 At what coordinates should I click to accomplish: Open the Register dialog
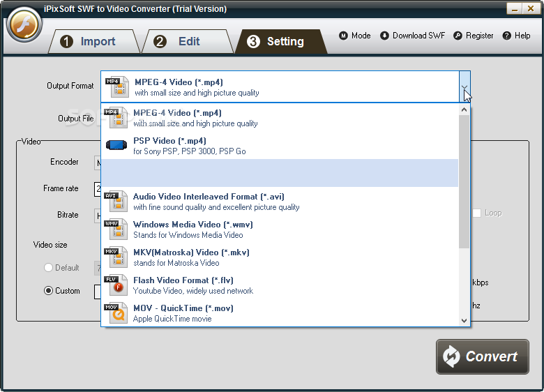point(474,36)
